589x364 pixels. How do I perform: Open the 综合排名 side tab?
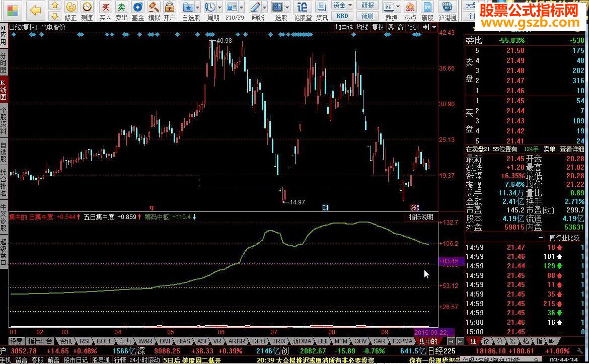4,183
